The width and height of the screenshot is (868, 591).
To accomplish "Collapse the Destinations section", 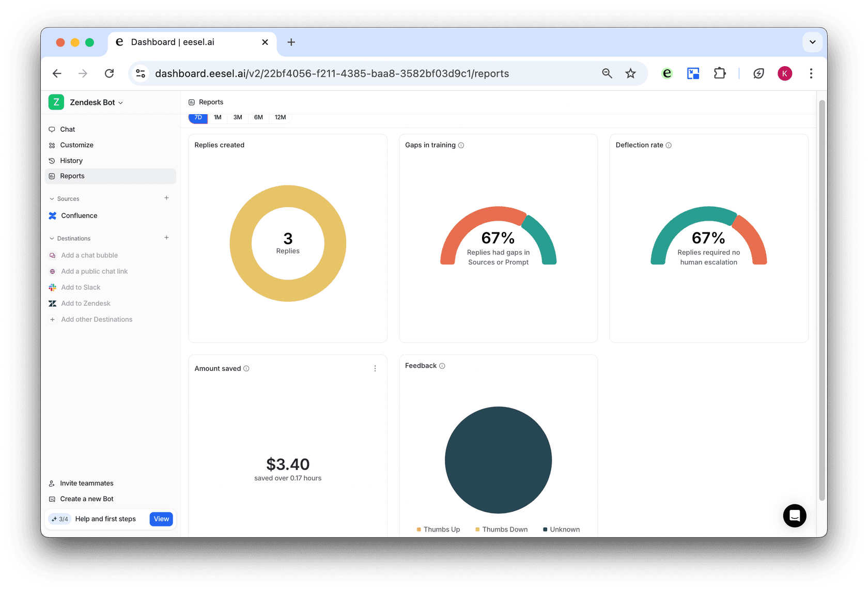I will click(x=52, y=239).
